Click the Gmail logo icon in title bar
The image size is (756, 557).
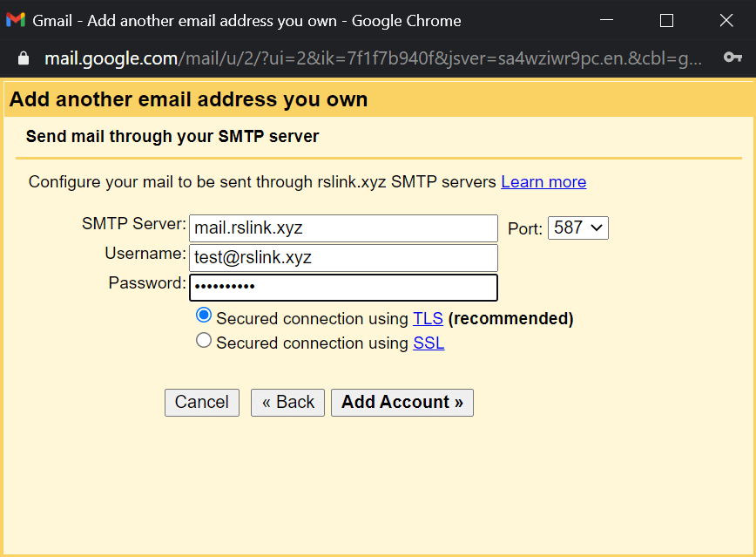click(x=16, y=20)
